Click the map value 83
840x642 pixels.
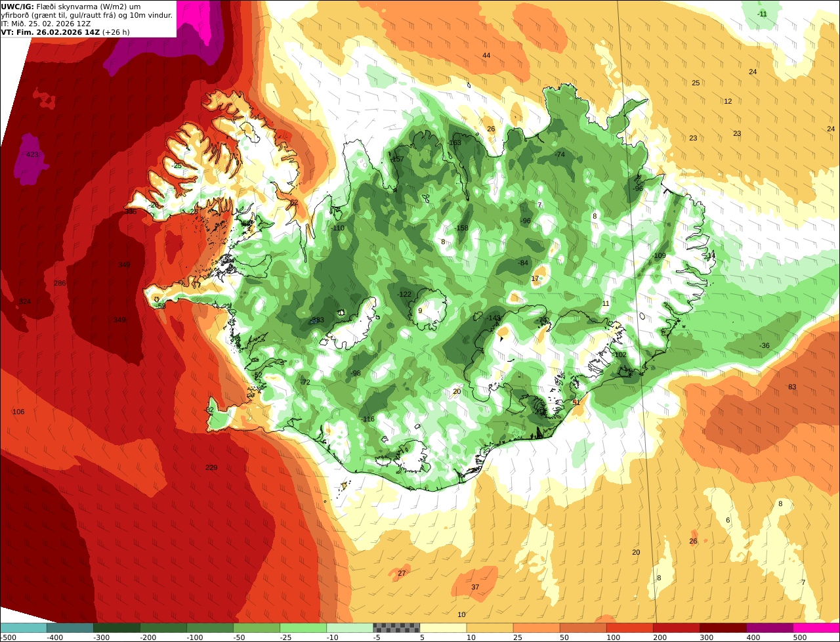coord(792,387)
